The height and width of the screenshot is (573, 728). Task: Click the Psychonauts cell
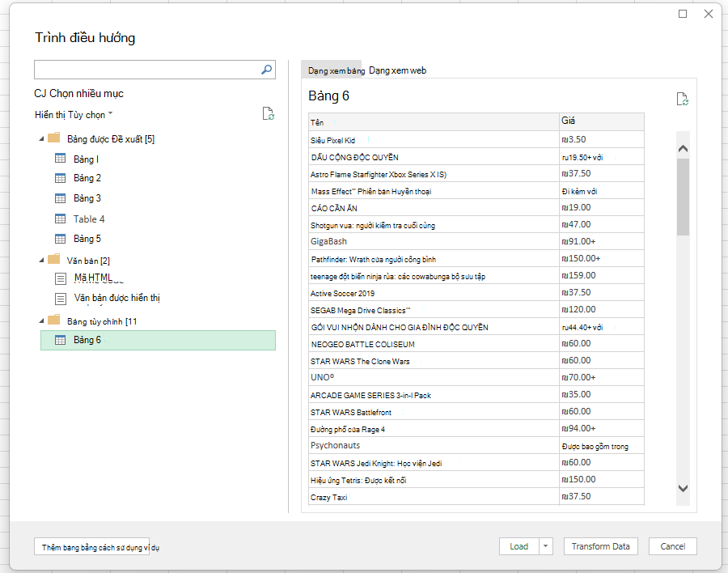[434, 446]
